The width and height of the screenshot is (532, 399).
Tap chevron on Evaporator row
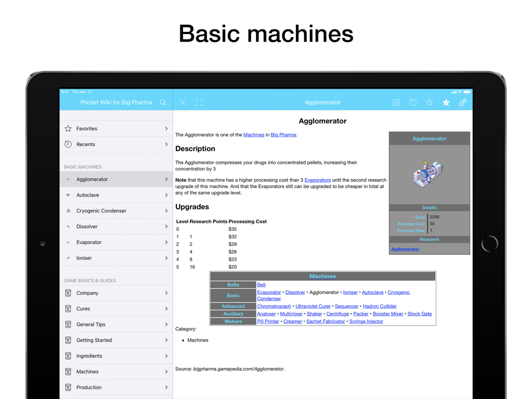click(x=166, y=242)
